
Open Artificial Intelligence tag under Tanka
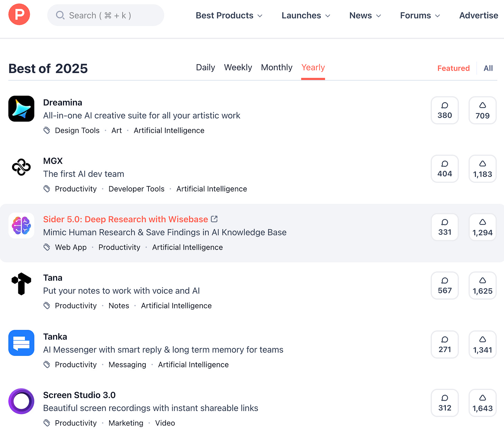(193, 365)
